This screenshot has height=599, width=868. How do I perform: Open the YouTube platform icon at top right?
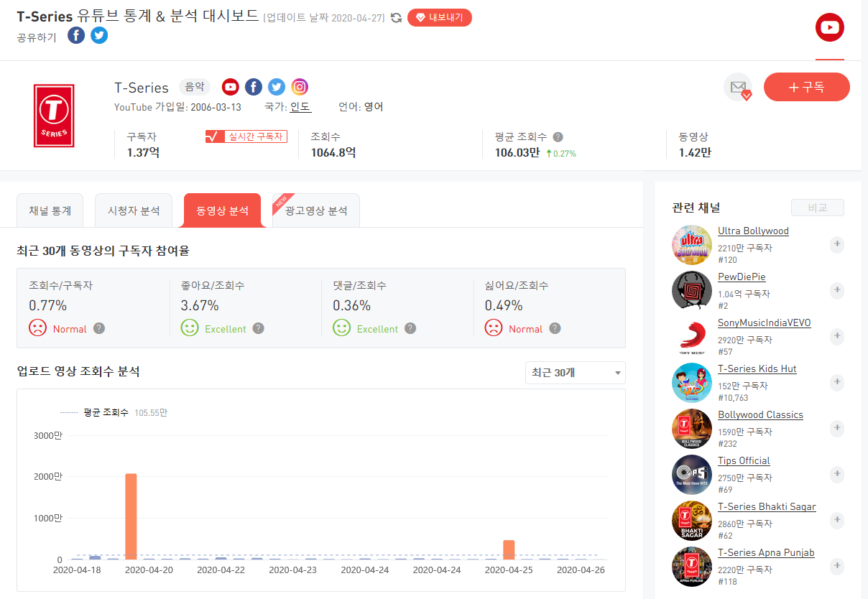click(x=829, y=27)
